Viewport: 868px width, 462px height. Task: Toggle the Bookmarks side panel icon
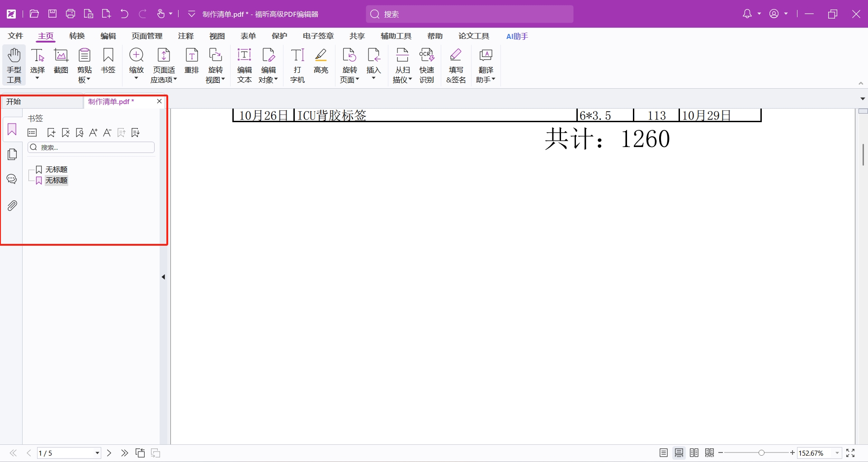click(x=12, y=130)
